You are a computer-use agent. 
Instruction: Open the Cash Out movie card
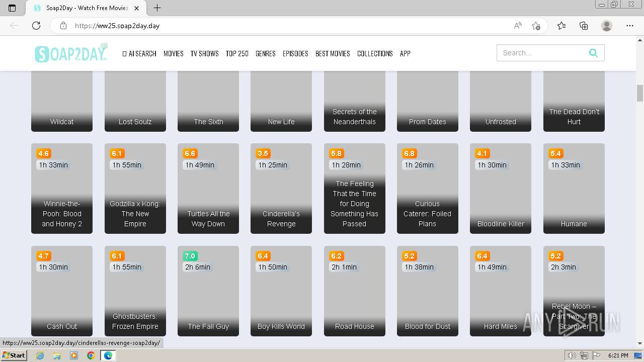coord(62,291)
